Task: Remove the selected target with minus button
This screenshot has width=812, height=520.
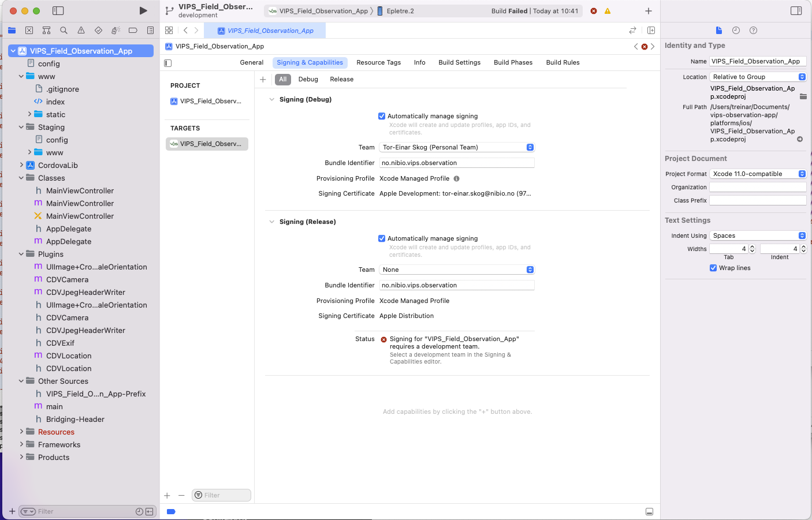Action: pos(181,495)
